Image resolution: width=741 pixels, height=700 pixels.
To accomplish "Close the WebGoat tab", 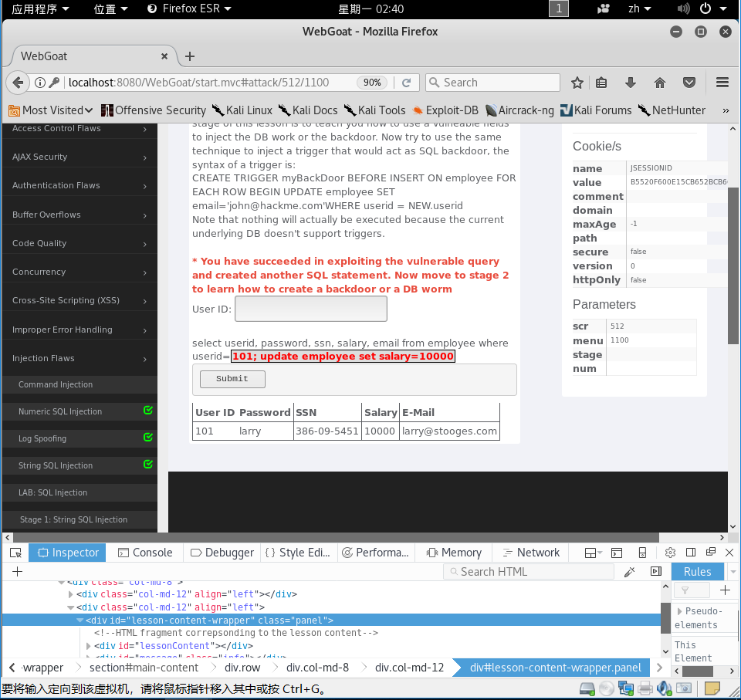I will pos(164,56).
